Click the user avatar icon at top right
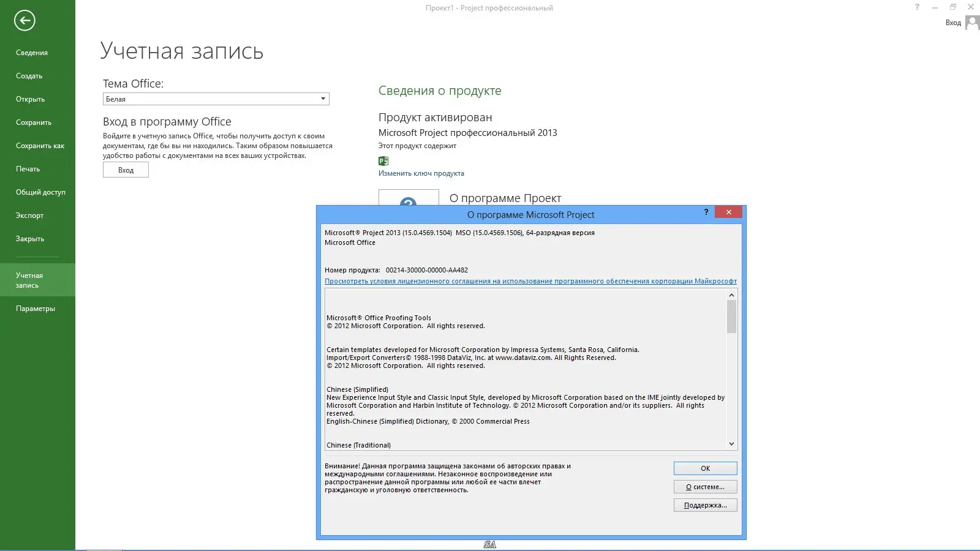Image resolution: width=980 pixels, height=551 pixels. tap(972, 23)
